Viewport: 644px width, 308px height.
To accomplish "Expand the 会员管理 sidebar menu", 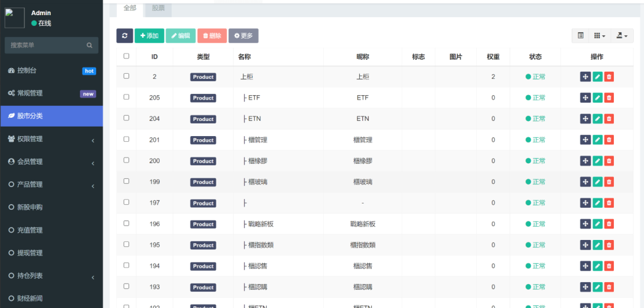I will [52, 162].
